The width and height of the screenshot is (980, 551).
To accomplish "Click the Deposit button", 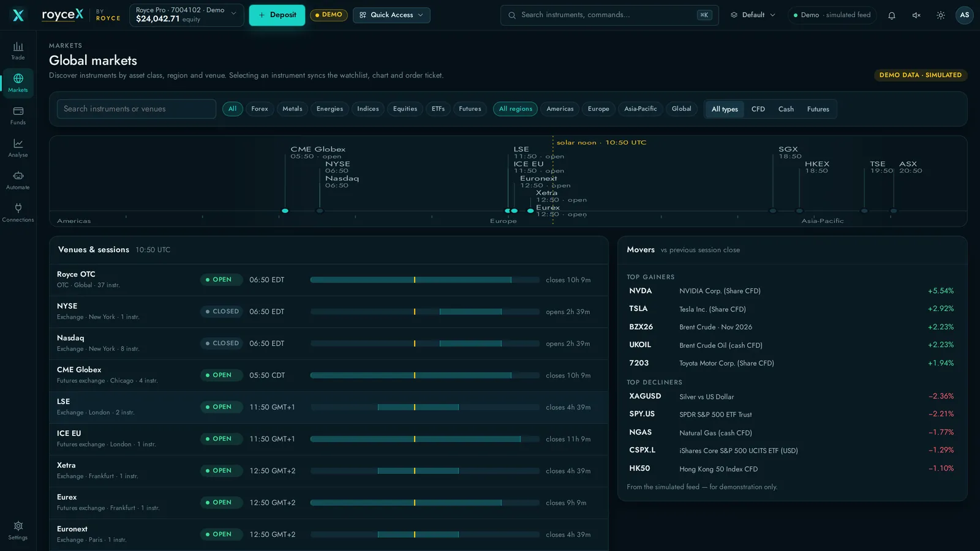I will [x=277, y=15].
